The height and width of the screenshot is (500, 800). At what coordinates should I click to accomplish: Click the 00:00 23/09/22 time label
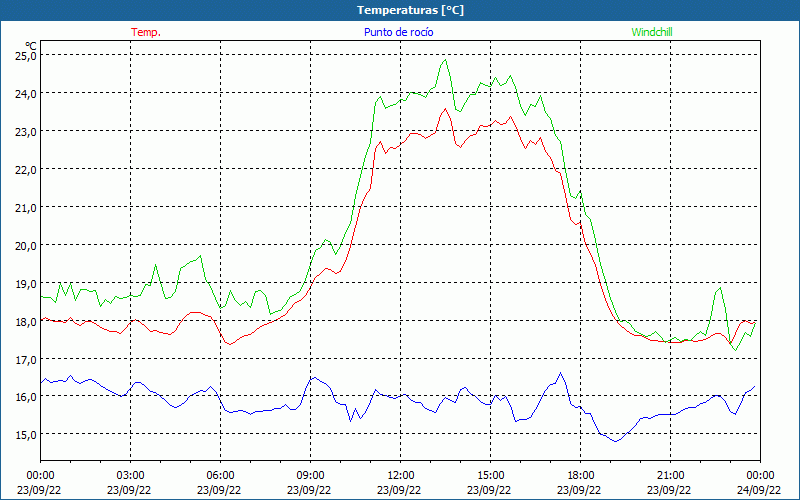(x=39, y=483)
